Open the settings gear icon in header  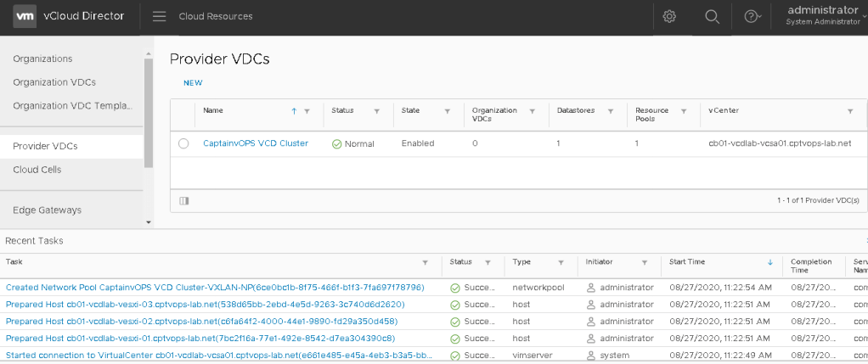coord(669,17)
